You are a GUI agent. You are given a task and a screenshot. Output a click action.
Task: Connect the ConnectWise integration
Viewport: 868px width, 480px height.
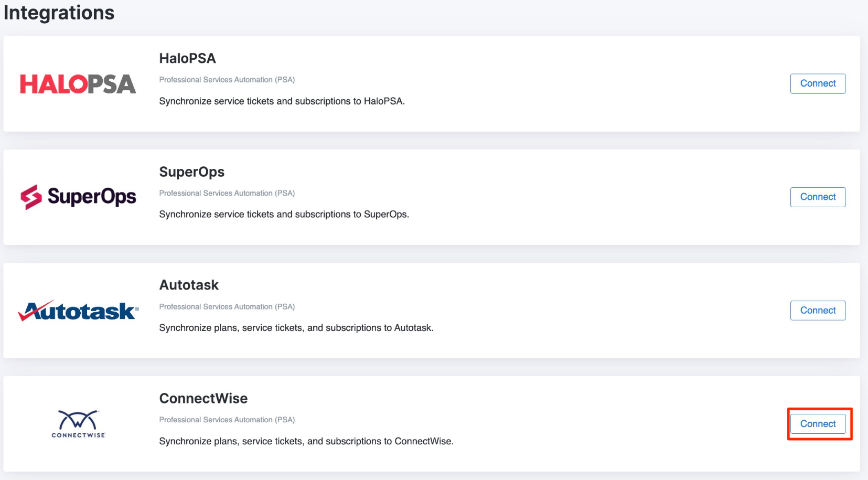[817, 424]
